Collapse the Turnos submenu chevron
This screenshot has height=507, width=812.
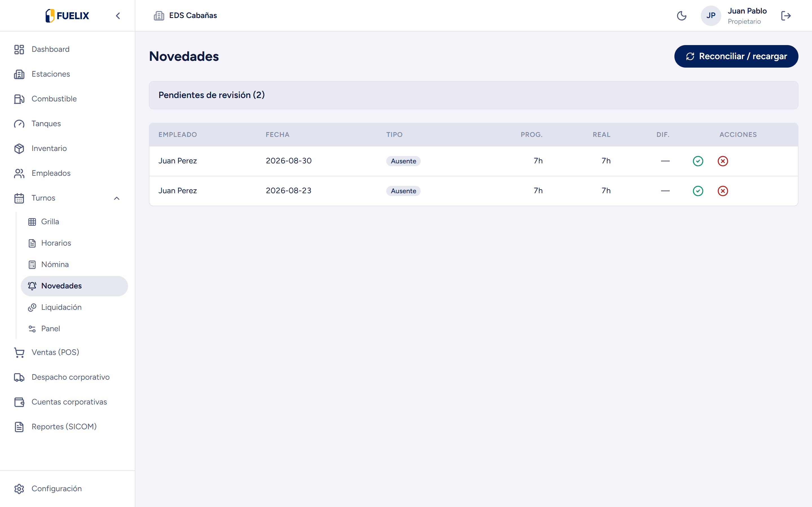pos(117,198)
